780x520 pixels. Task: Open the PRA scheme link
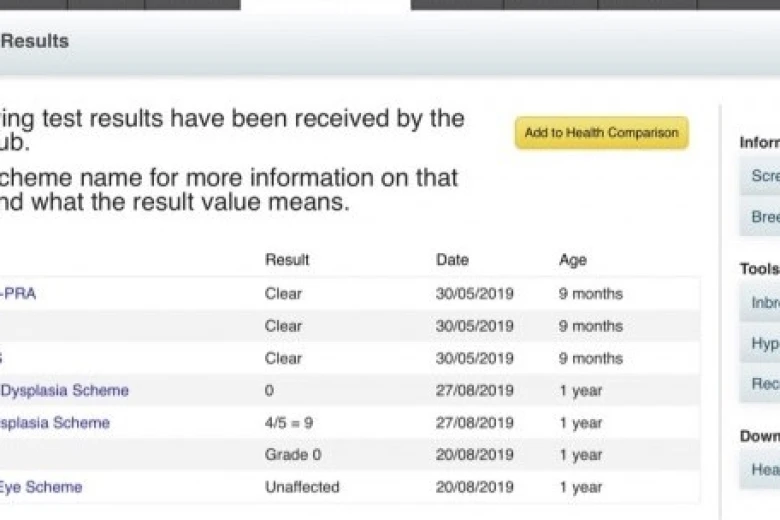[18, 294]
